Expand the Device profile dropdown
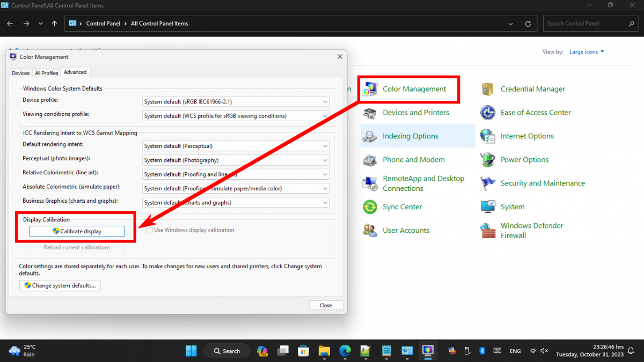This screenshot has width=644, height=362. pyautogui.click(x=236, y=101)
